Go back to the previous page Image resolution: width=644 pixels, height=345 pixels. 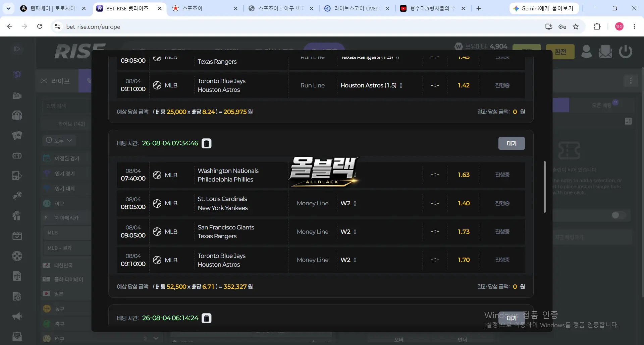10,26
